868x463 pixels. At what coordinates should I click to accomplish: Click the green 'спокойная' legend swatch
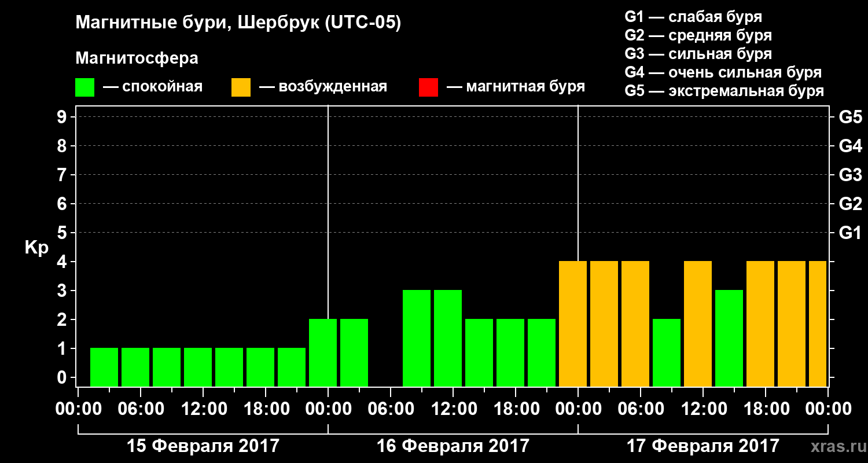pos(84,87)
